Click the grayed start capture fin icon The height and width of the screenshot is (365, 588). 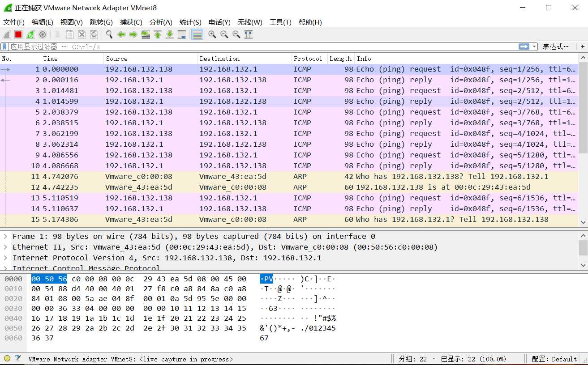[x=6, y=34]
